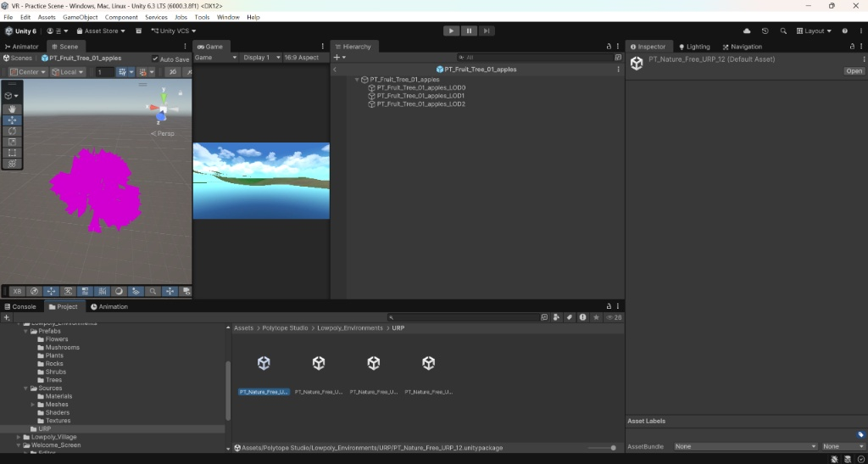The height and width of the screenshot is (464, 868).
Task: Toggle the Auto Save checkbox
Action: (156, 59)
